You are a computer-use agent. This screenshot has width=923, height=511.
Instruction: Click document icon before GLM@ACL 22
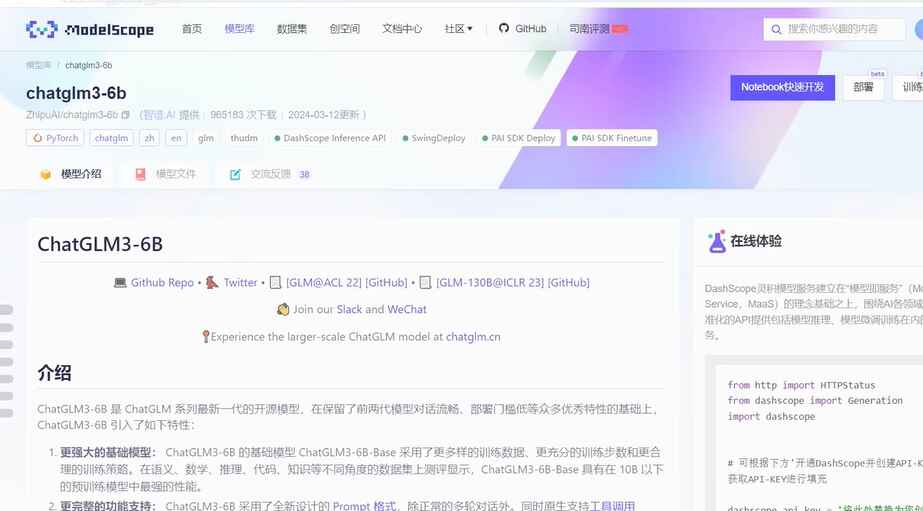[x=275, y=283]
